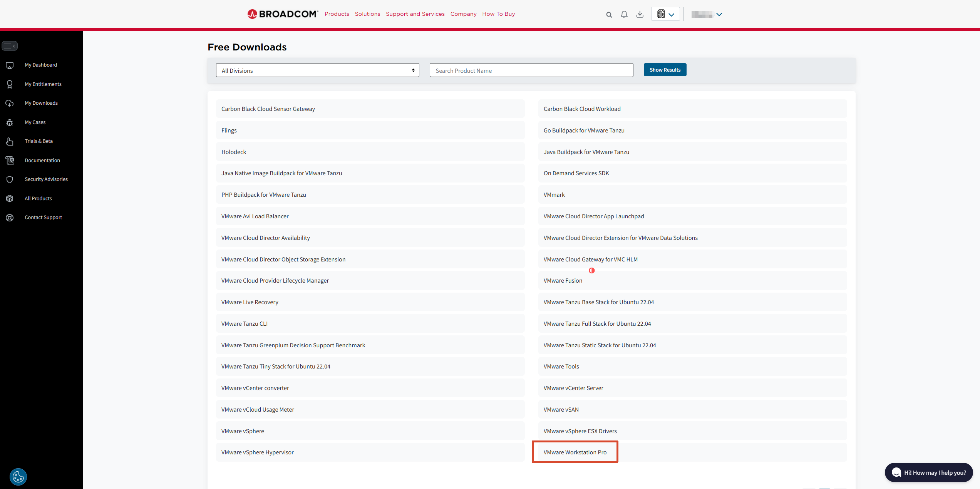This screenshot has height=489, width=980.
Task: Open the Company menu
Action: click(x=464, y=14)
